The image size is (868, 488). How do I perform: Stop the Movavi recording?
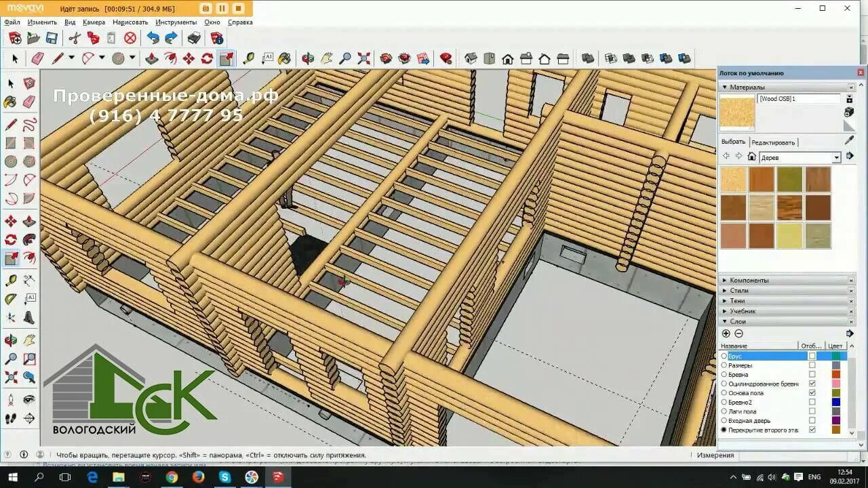237,9
